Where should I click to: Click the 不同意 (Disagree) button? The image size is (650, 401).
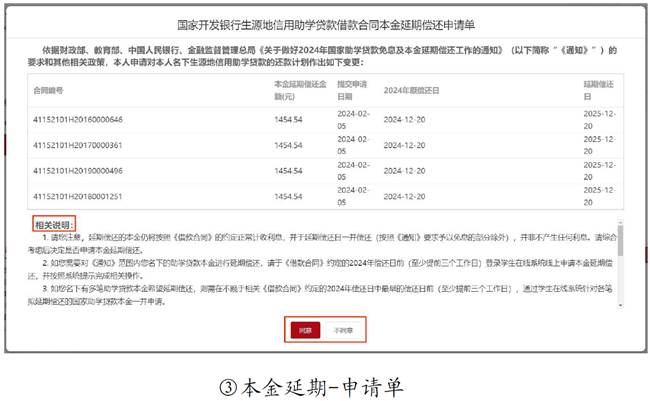coord(343,327)
